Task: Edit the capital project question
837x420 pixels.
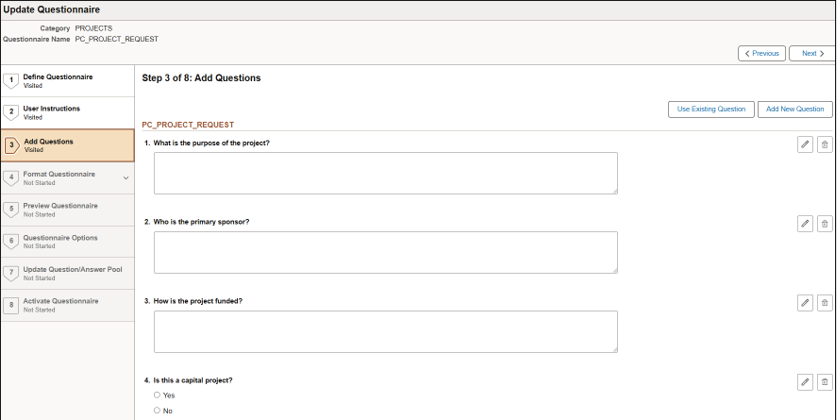Action: click(805, 381)
